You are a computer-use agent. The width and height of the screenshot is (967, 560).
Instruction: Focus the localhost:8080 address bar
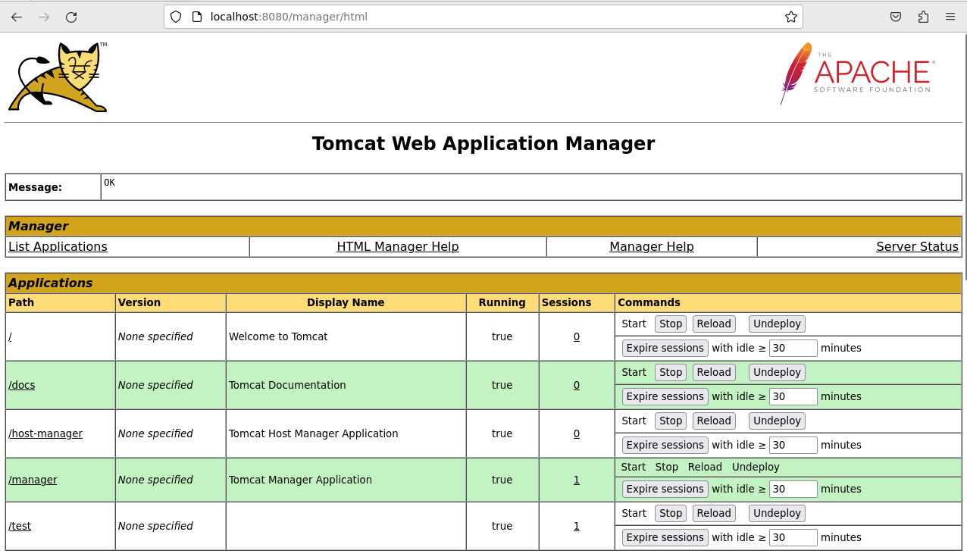click(x=483, y=17)
